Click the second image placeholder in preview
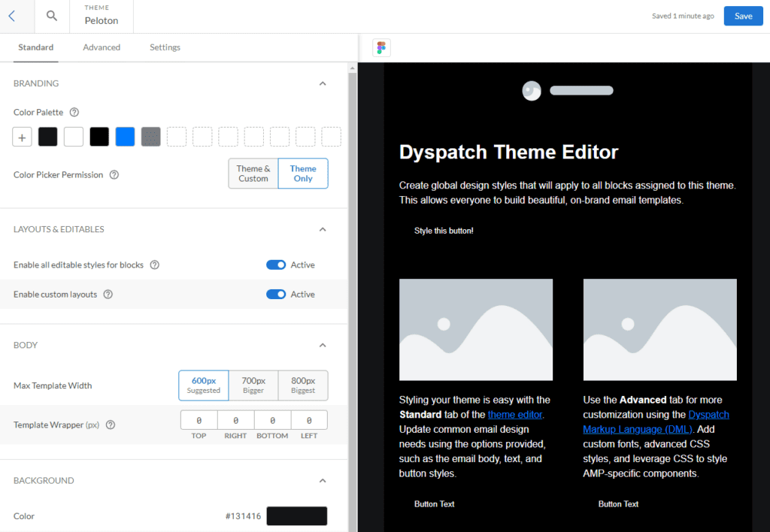The height and width of the screenshot is (532, 770). 660,330
